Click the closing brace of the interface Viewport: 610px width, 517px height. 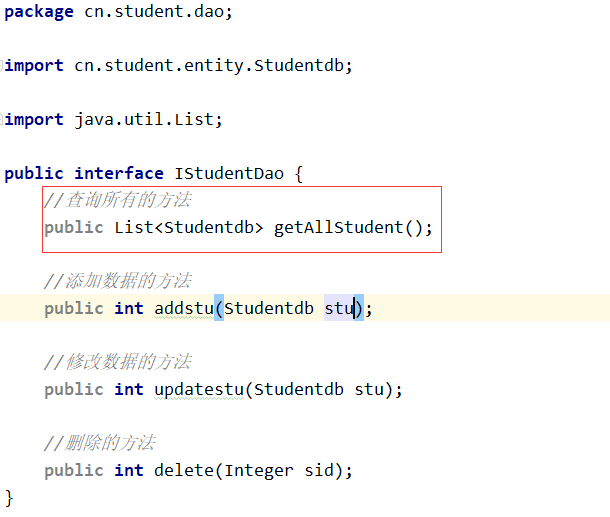9,498
